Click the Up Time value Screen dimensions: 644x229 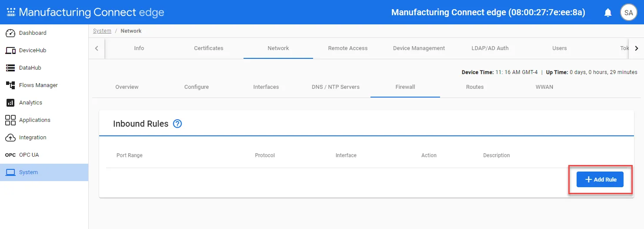(x=604, y=72)
